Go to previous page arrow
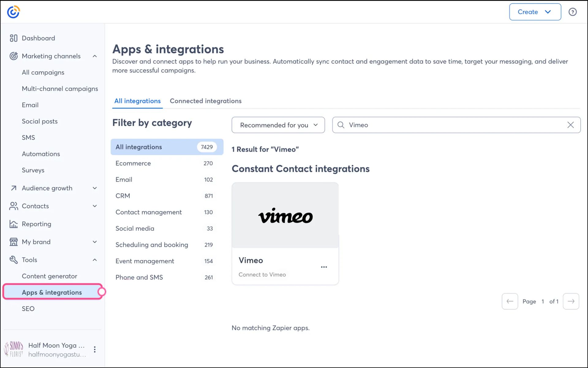The image size is (588, 368). [510, 301]
